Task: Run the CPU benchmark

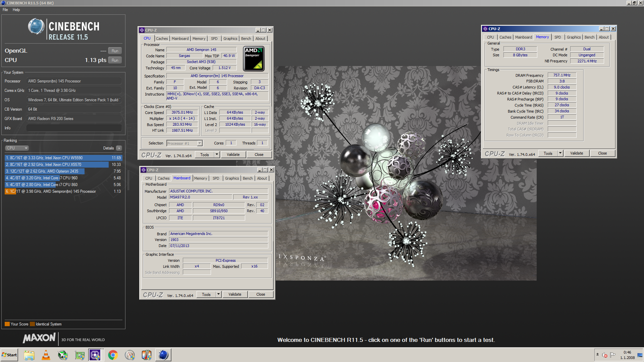Action: [x=115, y=60]
